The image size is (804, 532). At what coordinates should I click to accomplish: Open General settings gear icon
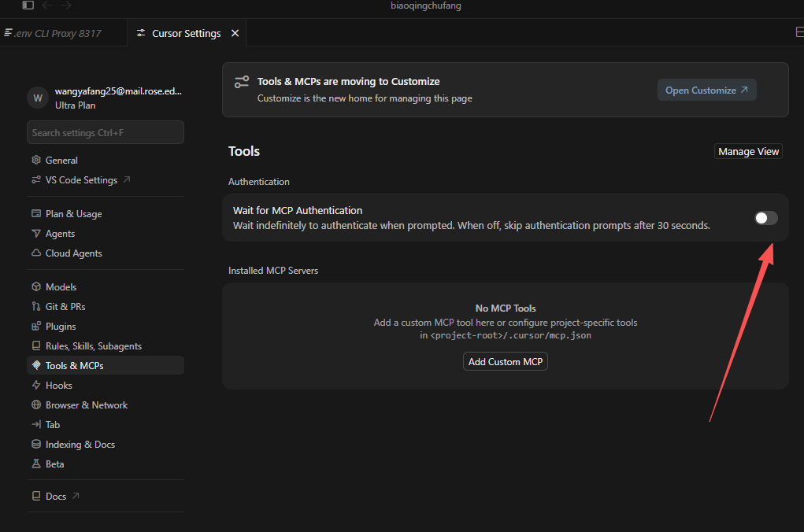(36, 160)
